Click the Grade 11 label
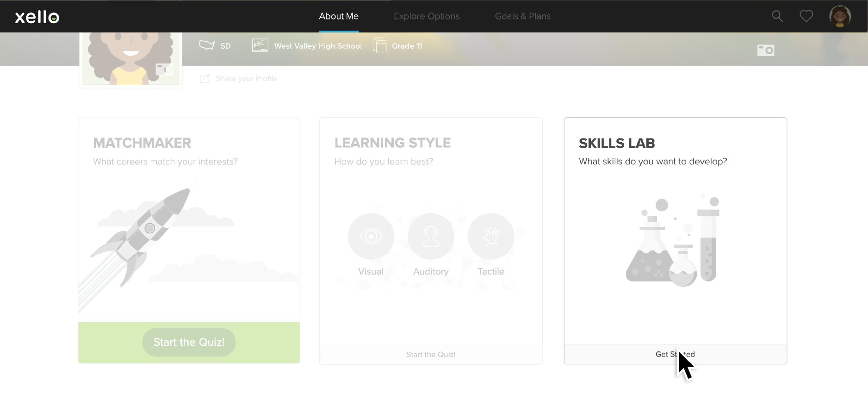Image resolution: width=868 pixels, height=420 pixels. (x=407, y=46)
